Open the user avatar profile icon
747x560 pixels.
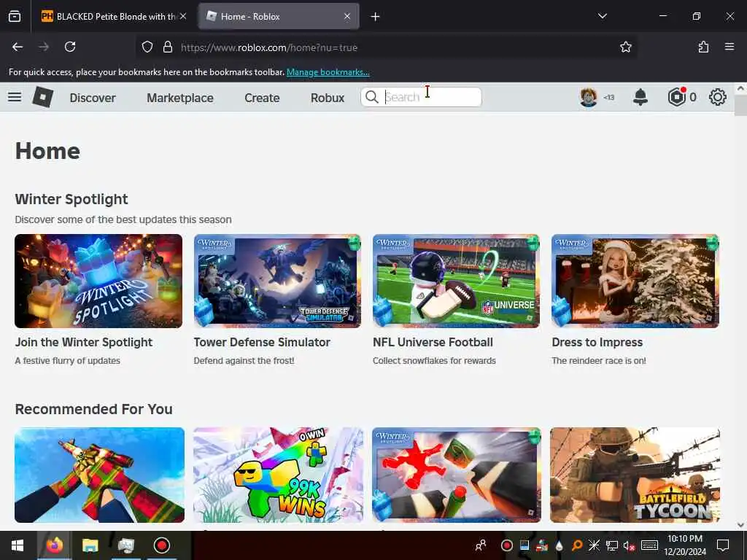(x=589, y=97)
